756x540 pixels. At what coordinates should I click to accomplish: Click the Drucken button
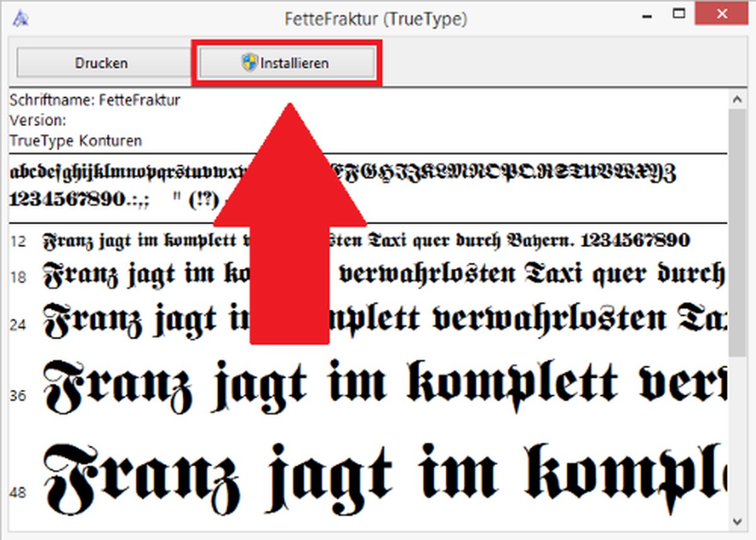(101, 64)
